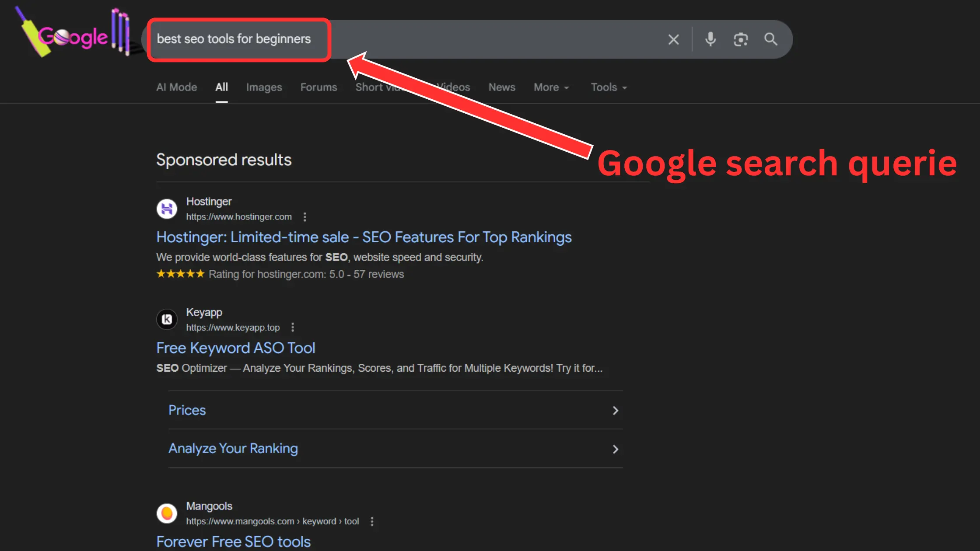Click the hostinger.com 5.0 rating text
The image size is (980, 551).
pyautogui.click(x=306, y=274)
